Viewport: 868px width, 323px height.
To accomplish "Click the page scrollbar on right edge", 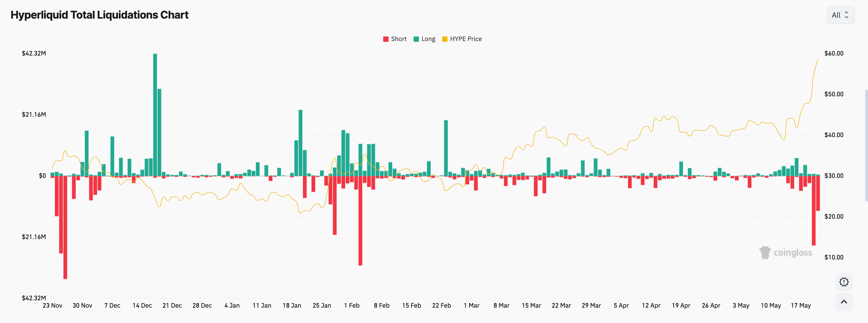I will click(866, 146).
